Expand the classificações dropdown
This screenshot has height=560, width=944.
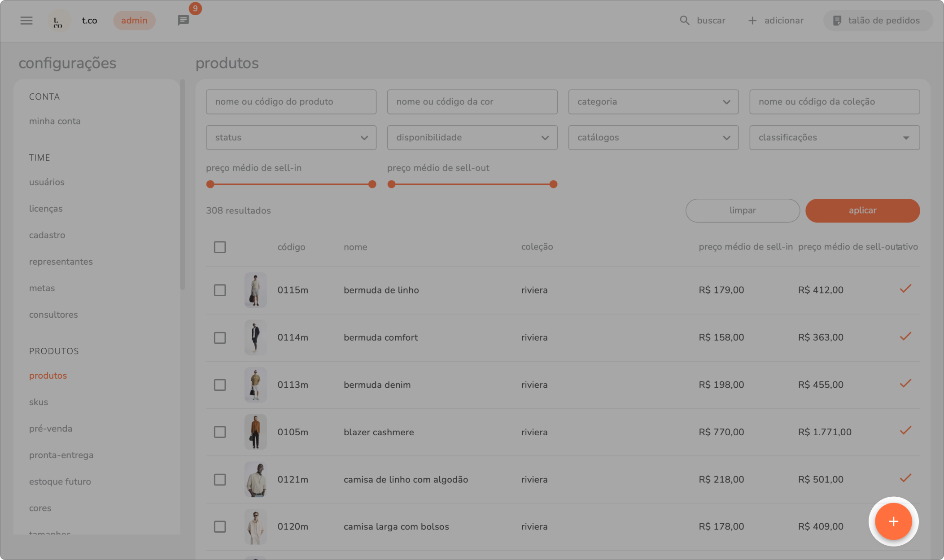tap(834, 138)
